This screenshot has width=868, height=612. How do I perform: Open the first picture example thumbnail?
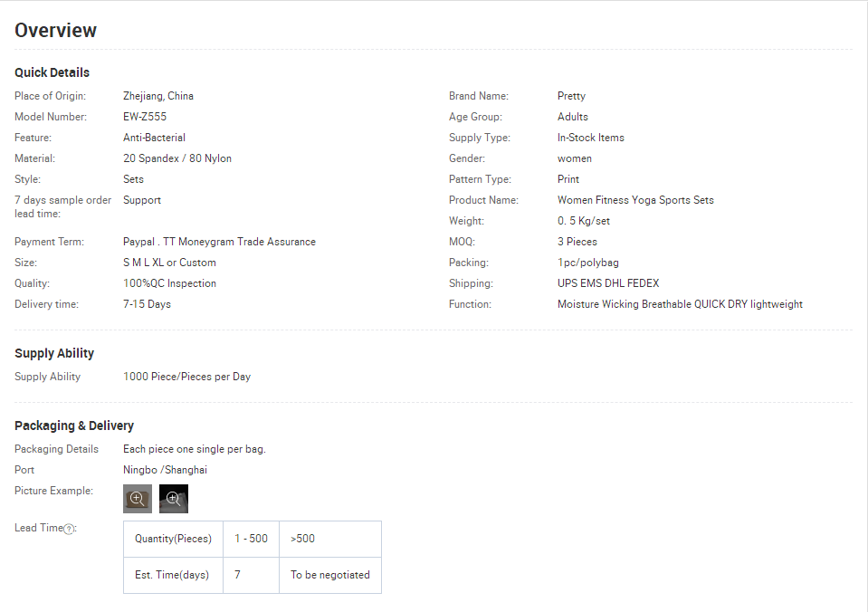[x=138, y=499]
